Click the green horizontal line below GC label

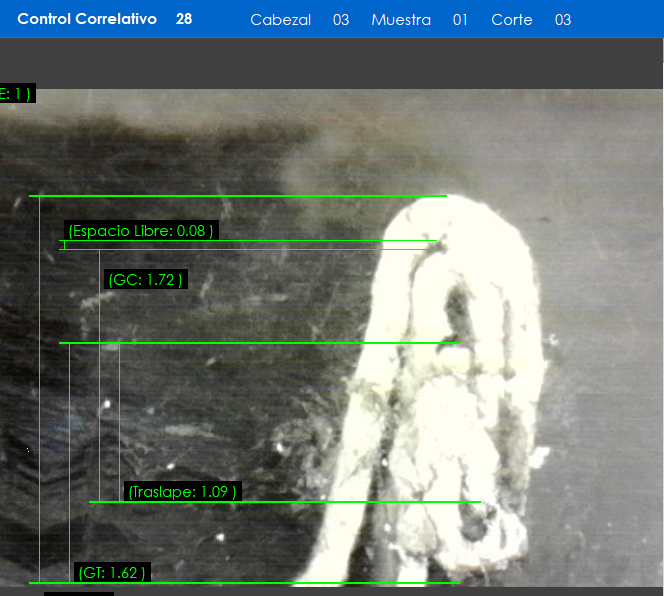(260, 343)
